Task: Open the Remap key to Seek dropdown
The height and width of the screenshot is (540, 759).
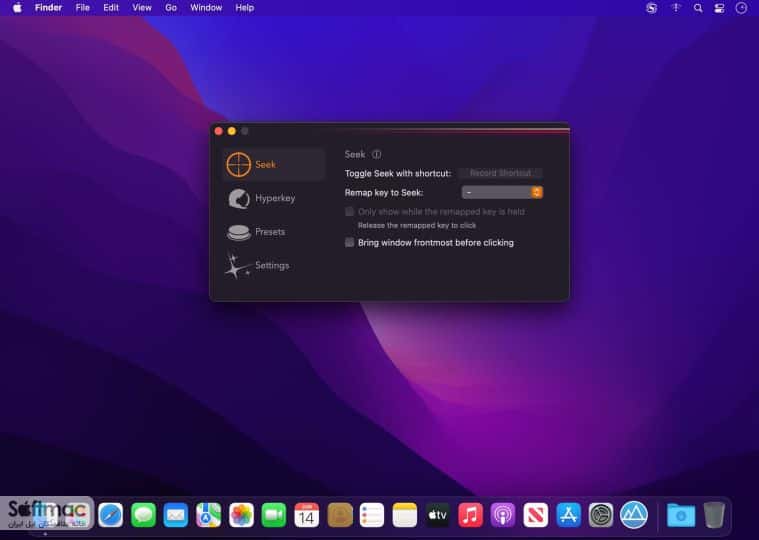Action: 502,192
